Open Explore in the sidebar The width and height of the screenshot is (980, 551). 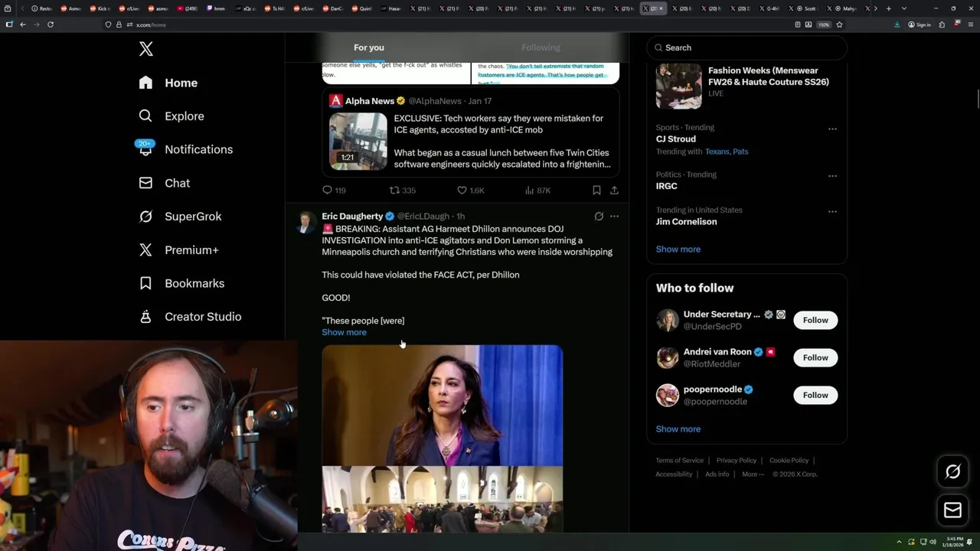coord(171,116)
